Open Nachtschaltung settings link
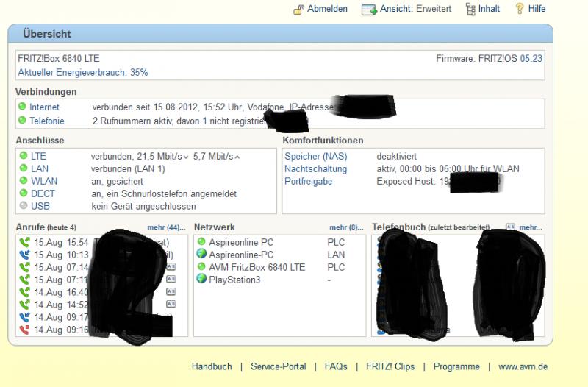The image size is (588, 387). 316,169
